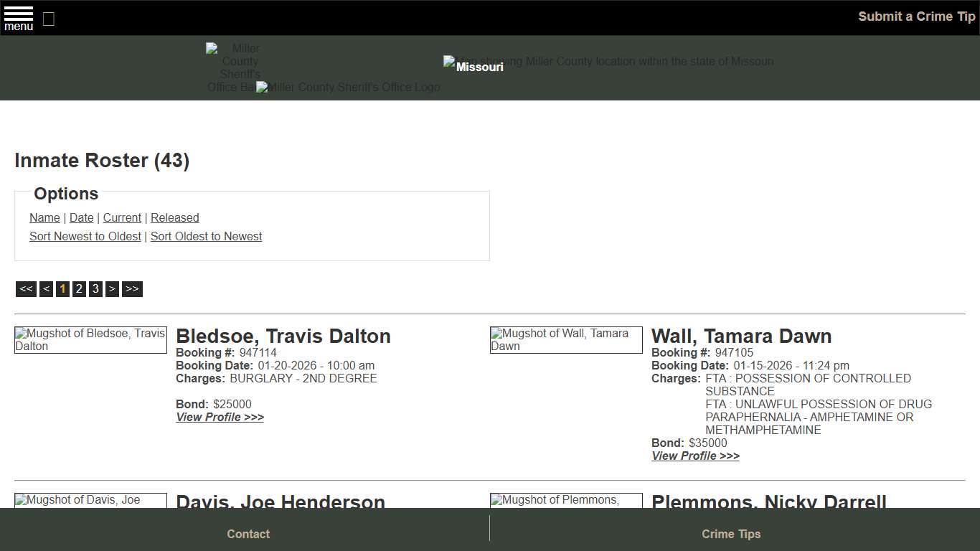Open mugshot of Plemmons, Nicky Darrell
This screenshot has height=551, width=980.
tap(565, 500)
